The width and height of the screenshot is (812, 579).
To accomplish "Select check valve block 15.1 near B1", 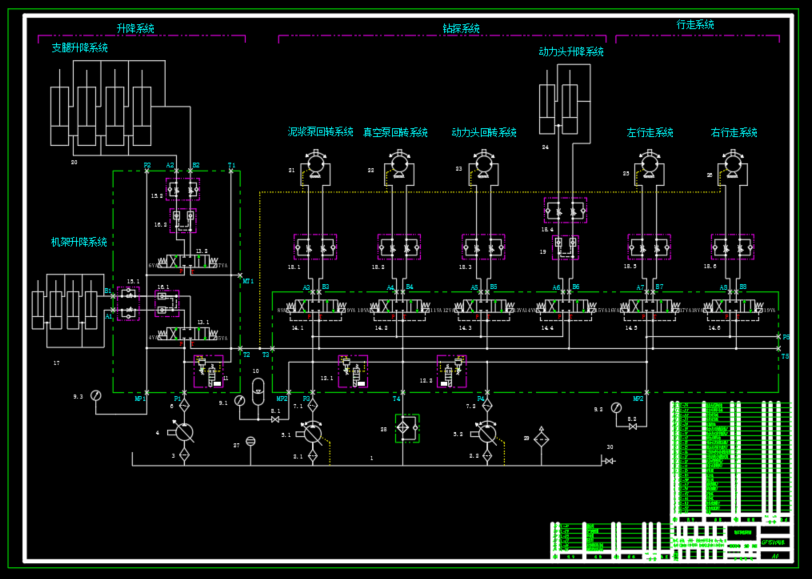I will tap(128, 303).
